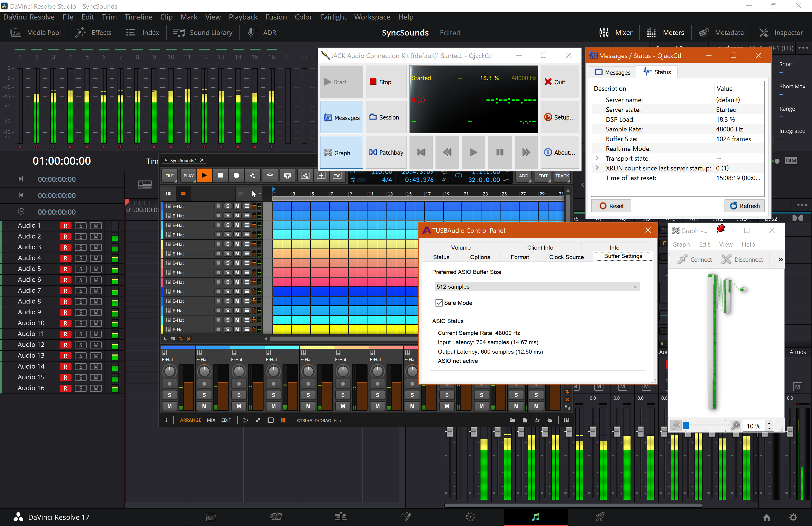Show the Mixer panel
812x526 pixels.
616,33
